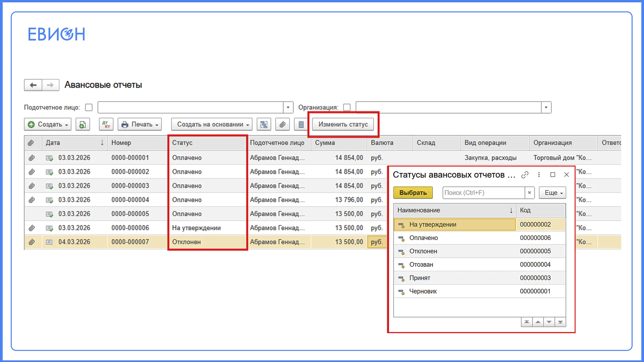Click paperclip column header icon
The image size is (644, 362).
point(31,143)
